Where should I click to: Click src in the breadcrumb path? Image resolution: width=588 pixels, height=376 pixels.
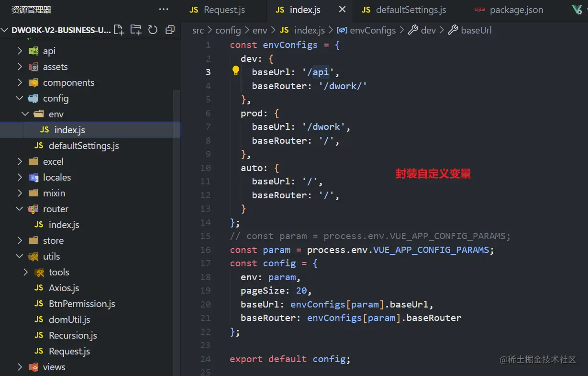click(198, 30)
